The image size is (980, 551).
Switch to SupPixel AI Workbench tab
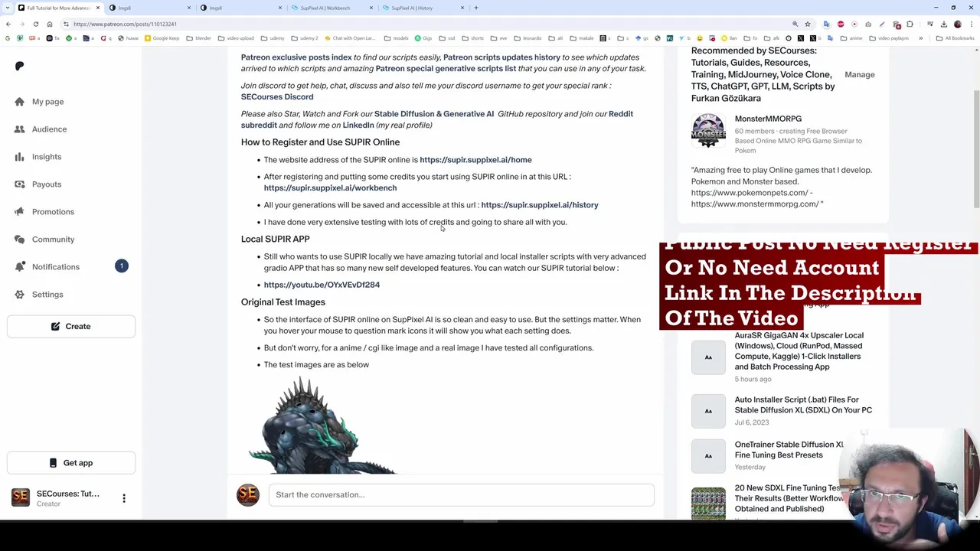[325, 8]
